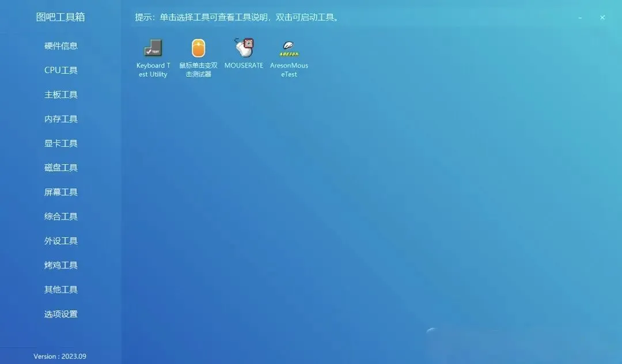Click the tip text about double-clicking tools
Image resolution: width=622 pixels, height=364 pixels.
point(236,17)
